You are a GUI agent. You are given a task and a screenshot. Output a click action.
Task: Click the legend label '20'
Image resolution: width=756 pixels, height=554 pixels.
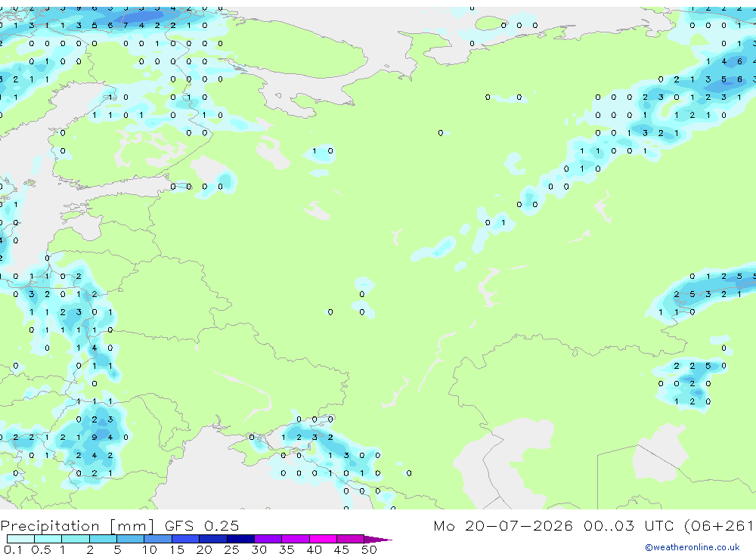pos(204,549)
